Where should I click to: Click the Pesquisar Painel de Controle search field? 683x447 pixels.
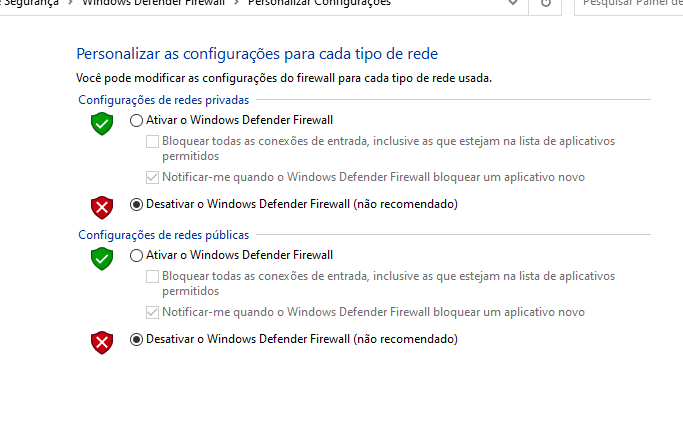point(629,4)
